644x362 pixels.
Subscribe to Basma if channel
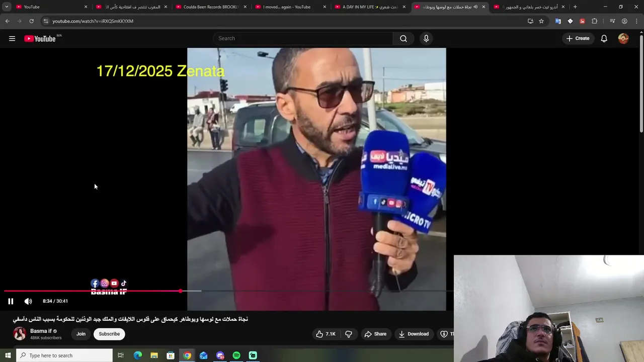coord(109,334)
